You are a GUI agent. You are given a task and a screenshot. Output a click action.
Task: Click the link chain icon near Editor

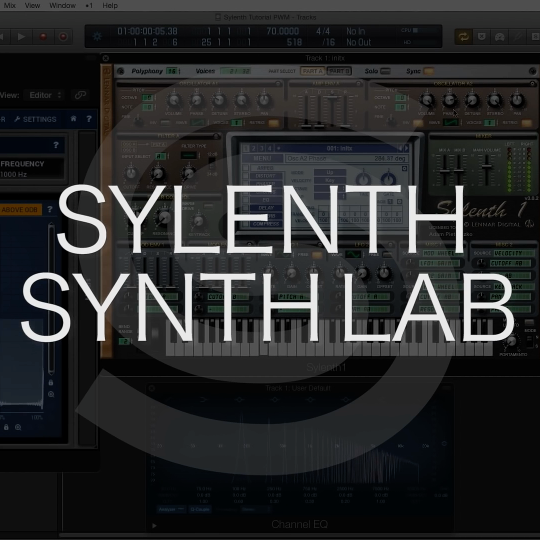(x=80, y=95)
